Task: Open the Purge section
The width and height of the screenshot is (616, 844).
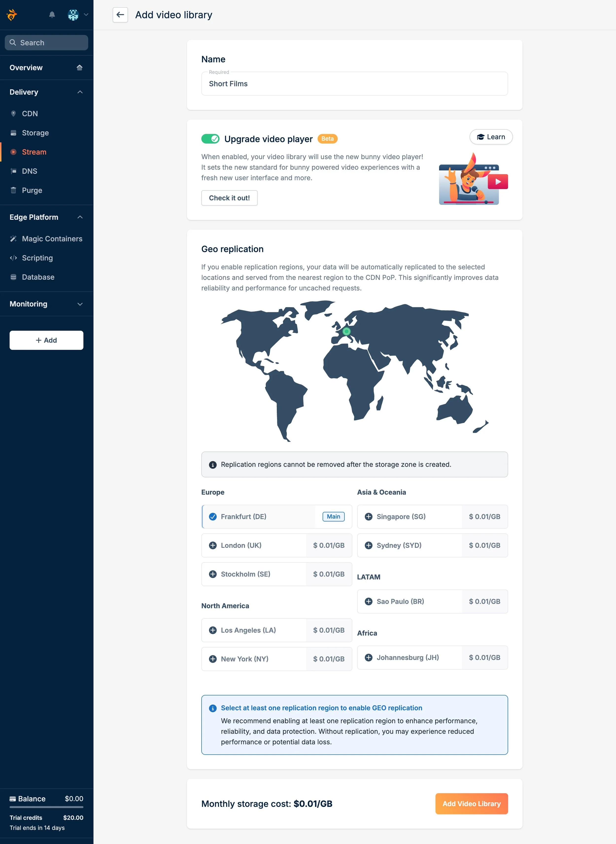Action: [x=32, y=190]
